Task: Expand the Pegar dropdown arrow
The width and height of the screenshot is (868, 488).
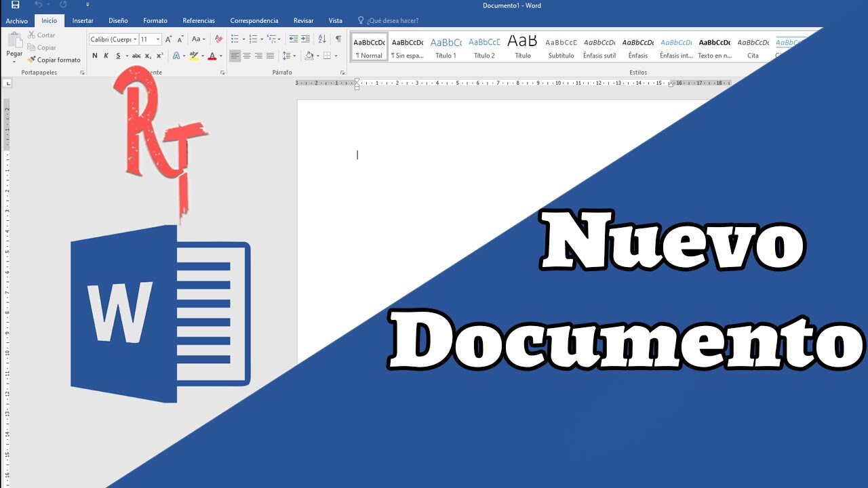Action: [x=14, y=60]
